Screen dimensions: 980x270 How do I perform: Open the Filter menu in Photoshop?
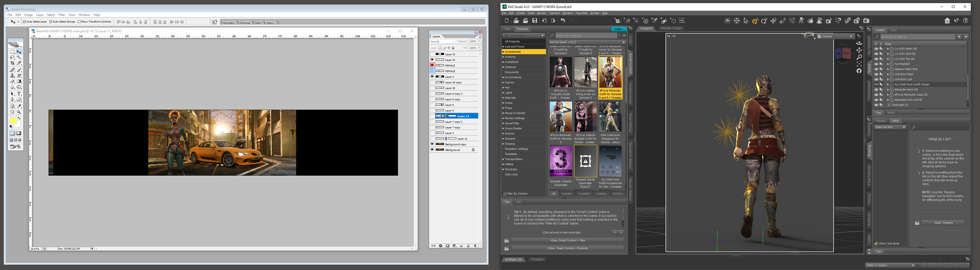[x=62, y=15]
